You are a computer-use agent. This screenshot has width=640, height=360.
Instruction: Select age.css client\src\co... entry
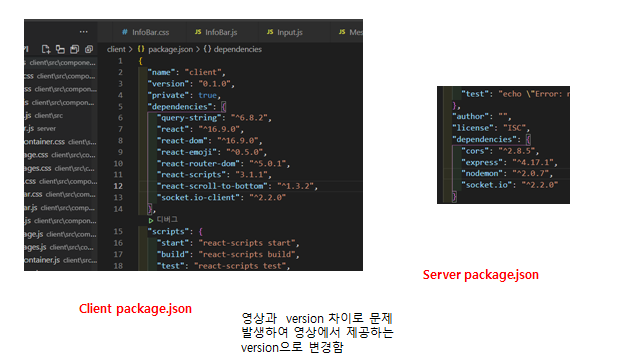(61, 155)
